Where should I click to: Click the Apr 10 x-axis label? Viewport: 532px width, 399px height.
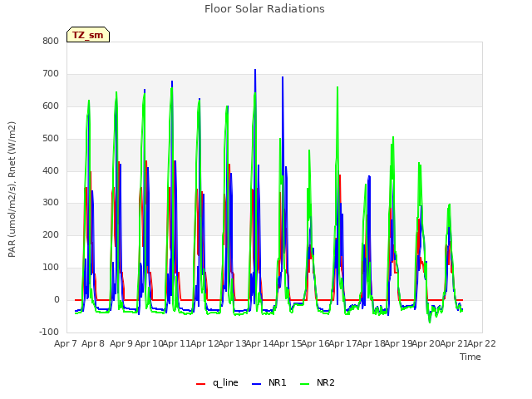click(149, 343)
